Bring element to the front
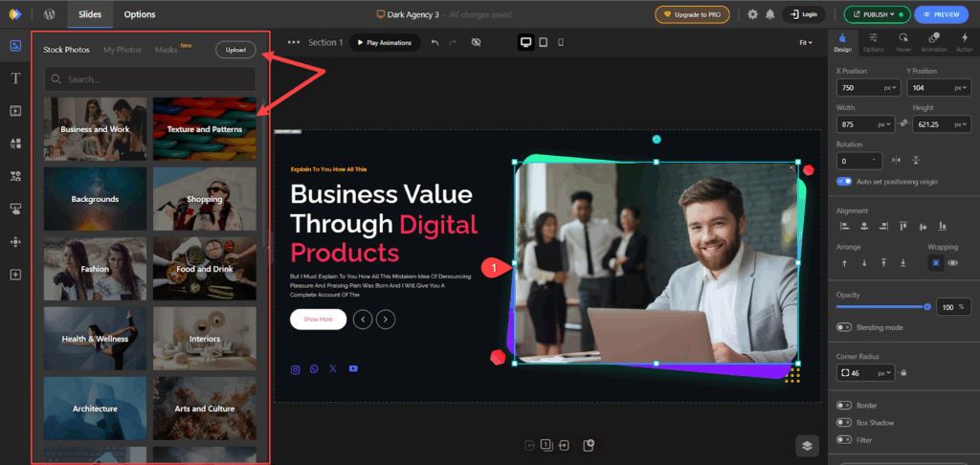The height and width of the screenshot is (465, 980). [883, 263]
